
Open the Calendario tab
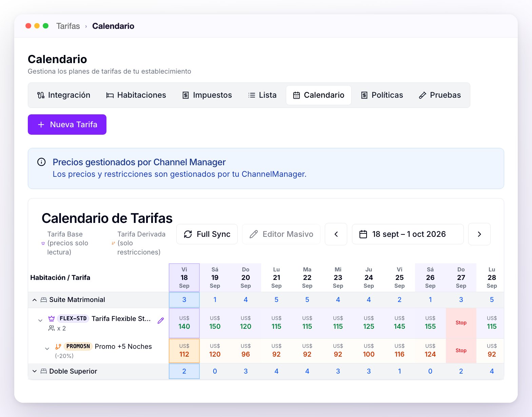tap(319, 95)
